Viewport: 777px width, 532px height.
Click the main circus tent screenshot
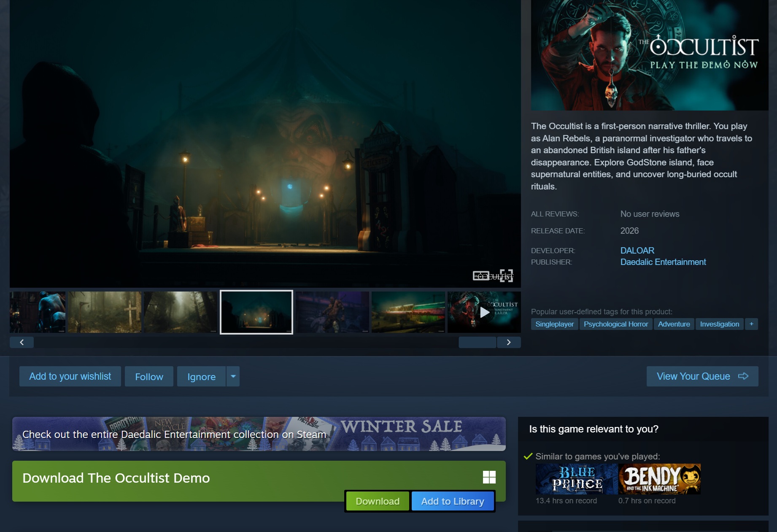[265, 143]
